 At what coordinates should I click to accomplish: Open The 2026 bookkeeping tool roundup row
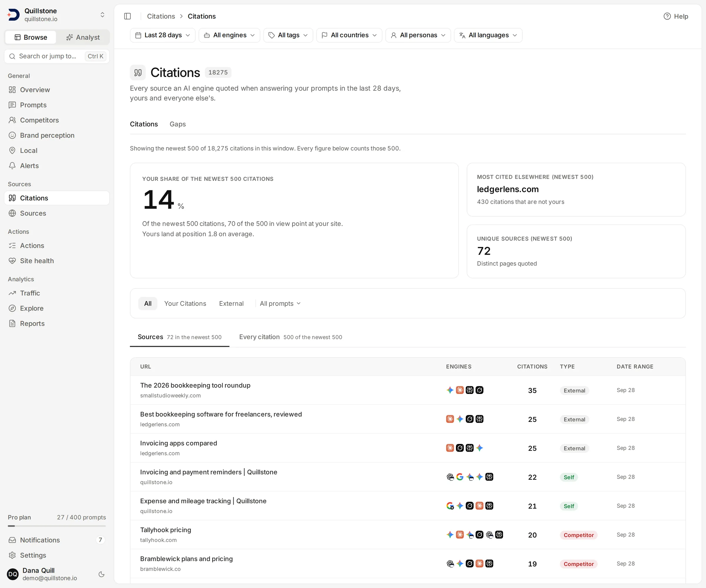coord(407,390)
